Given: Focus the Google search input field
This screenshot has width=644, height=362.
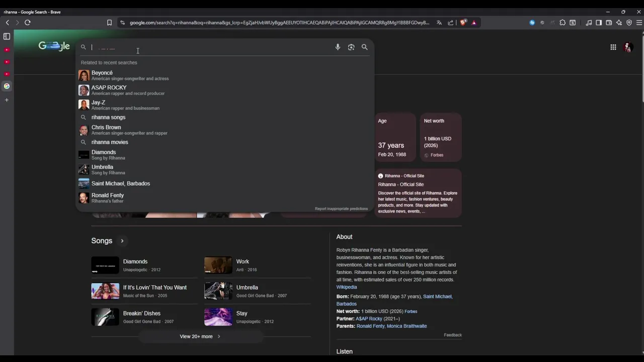Looking at the screenshot, I should [x=211, y=47].
